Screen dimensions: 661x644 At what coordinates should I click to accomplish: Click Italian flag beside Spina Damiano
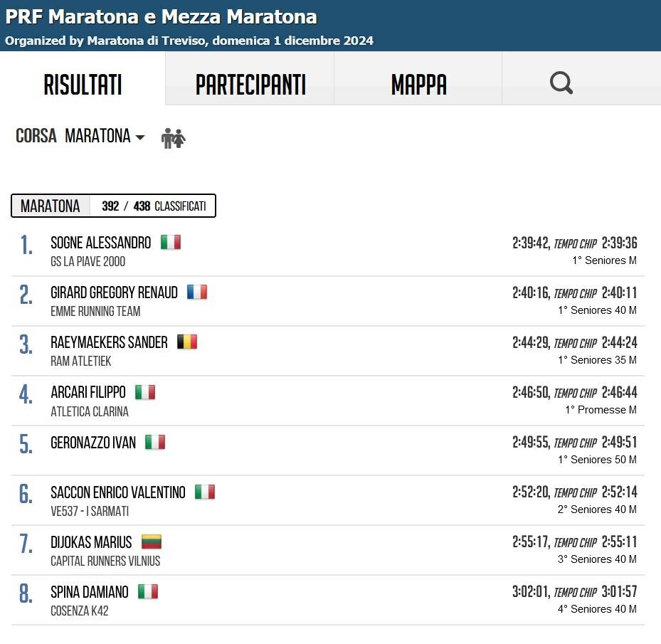click(x=148, y=592)
